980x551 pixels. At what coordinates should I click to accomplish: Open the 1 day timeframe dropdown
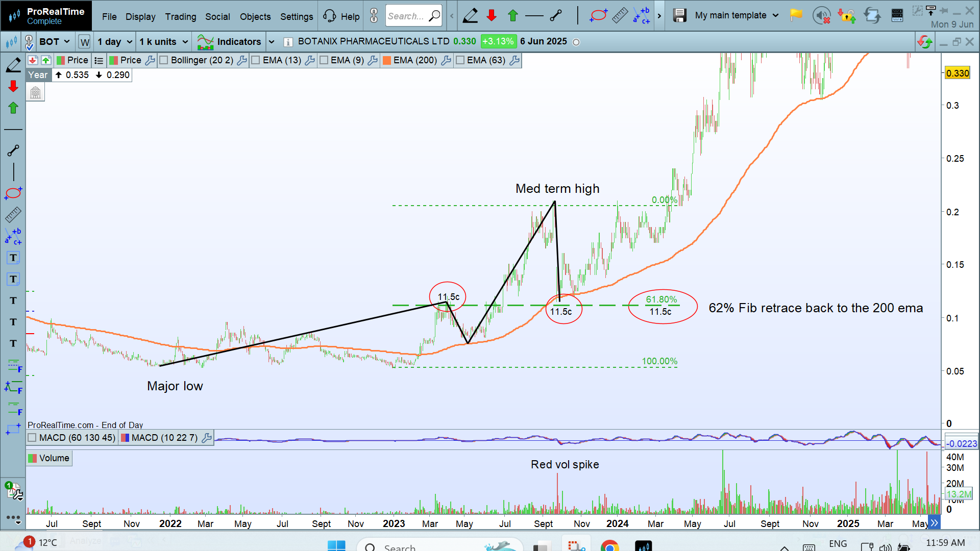tap(115, 42)
